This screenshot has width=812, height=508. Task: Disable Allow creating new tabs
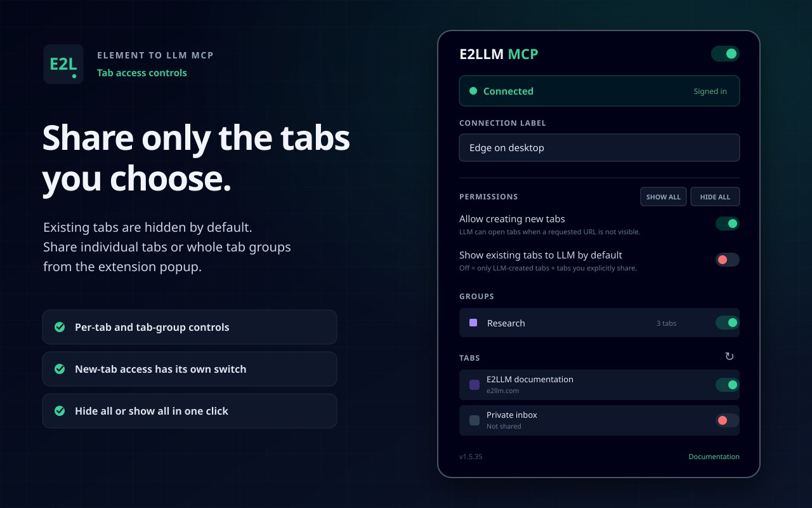(728, 224)
